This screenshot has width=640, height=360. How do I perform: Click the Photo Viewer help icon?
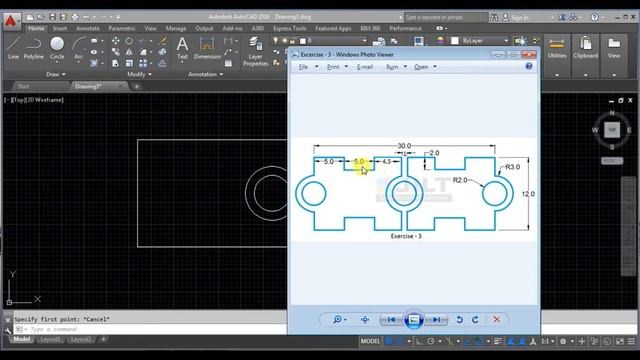(x=529, y=66)
